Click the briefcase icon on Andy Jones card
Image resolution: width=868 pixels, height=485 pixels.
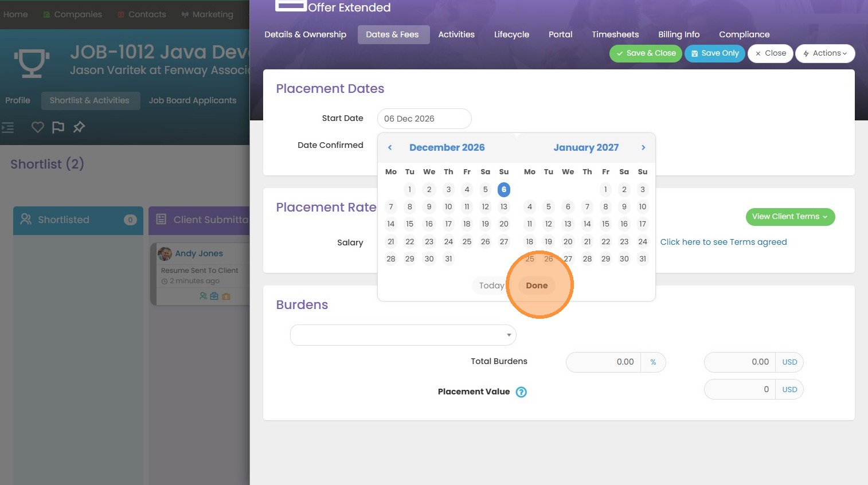pos(214,296)
